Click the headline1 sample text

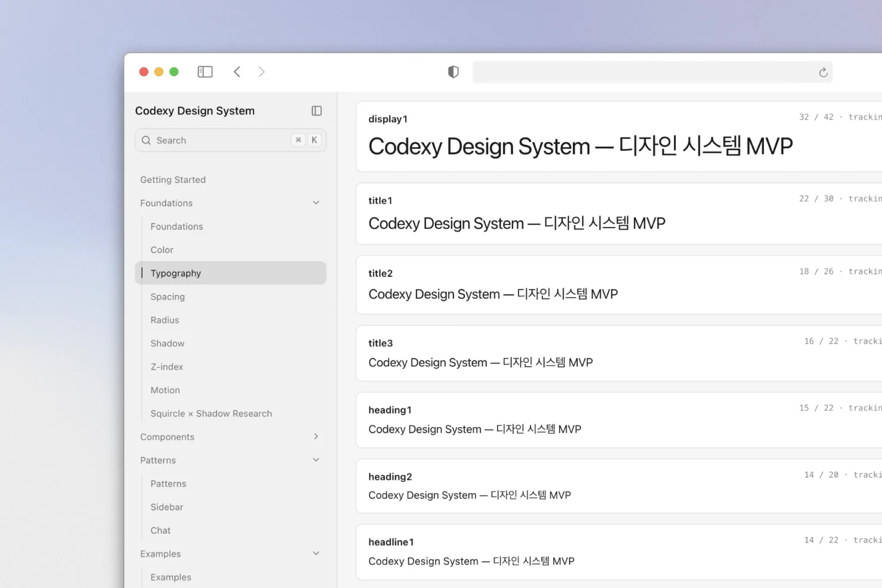471,561
